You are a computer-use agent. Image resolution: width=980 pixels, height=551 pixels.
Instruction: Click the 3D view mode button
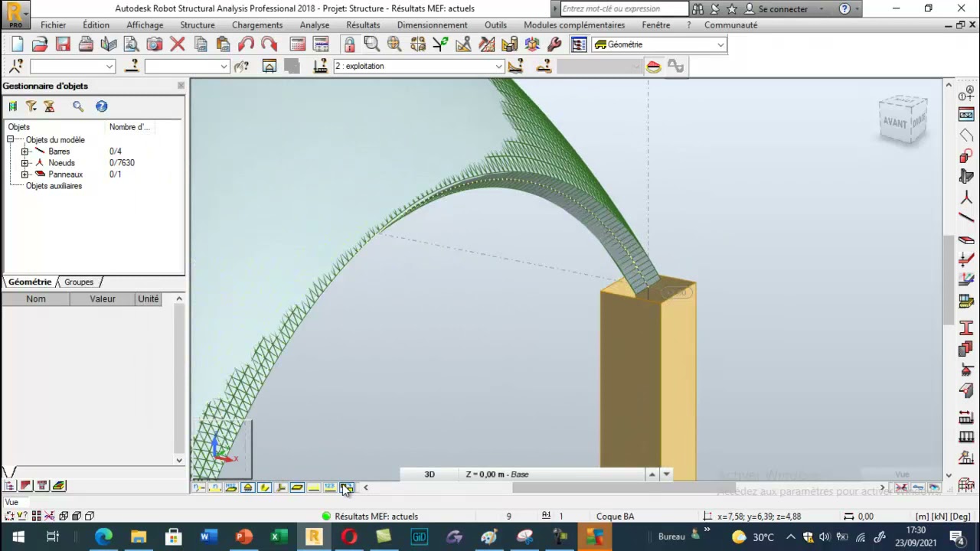[430, 474]
